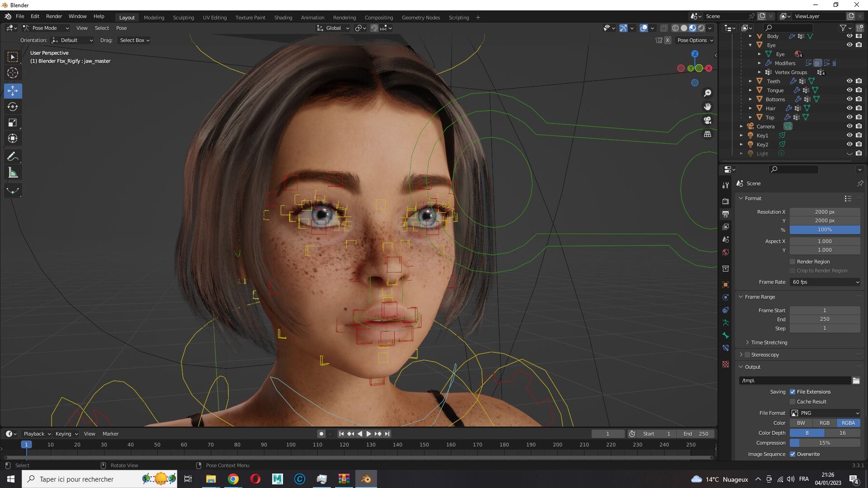The image size is (868, 488).
Task: Open the File menu
Action: [x=20, y=16]
